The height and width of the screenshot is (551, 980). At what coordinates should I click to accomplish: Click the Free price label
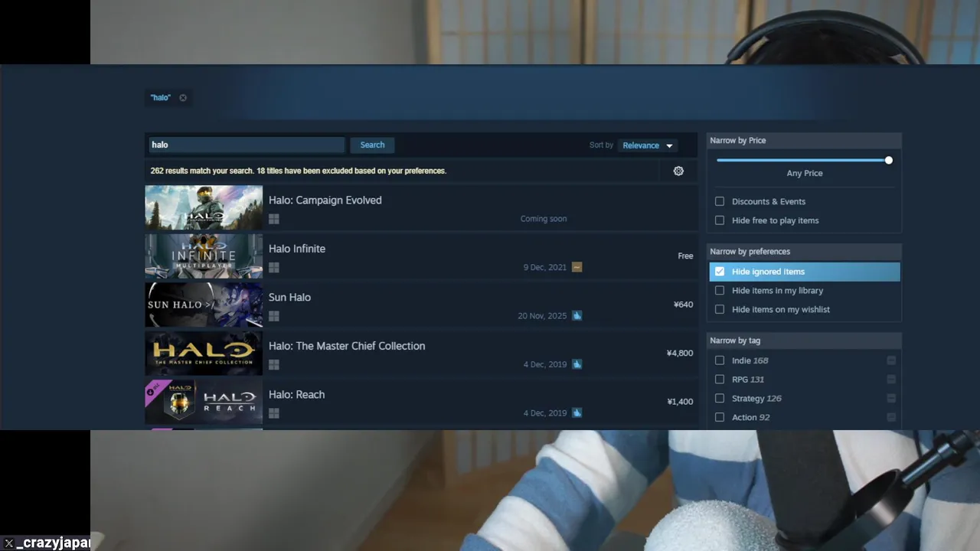pyautogui.click(x=685, y=256)
